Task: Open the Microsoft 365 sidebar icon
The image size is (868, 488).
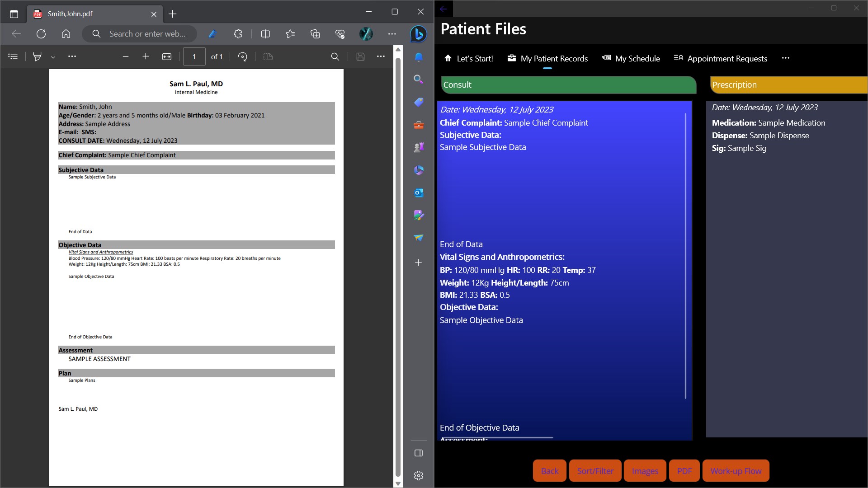Action: pyautogui.click(x=418, y=170)
